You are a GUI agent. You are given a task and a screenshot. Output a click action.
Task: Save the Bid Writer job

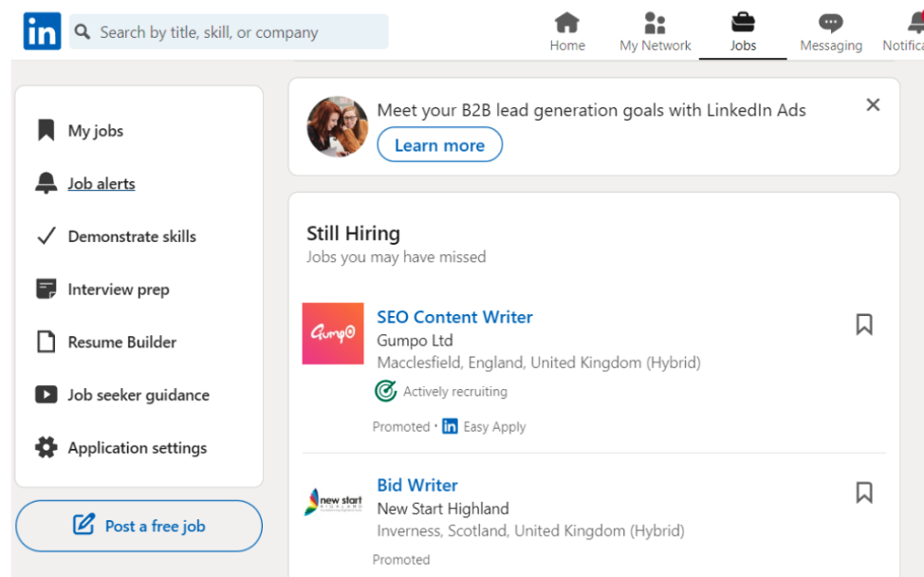click(864, 493)
